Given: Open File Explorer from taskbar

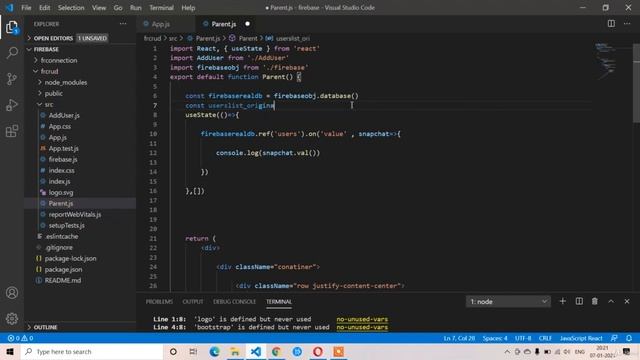Looking at the screenshot, I should click(x=235, y=351).
